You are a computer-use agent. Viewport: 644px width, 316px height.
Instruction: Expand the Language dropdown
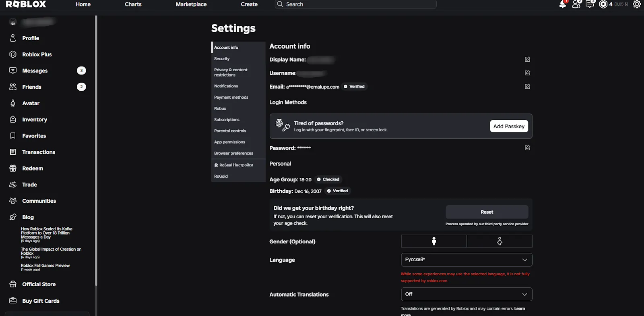(466, 260)
